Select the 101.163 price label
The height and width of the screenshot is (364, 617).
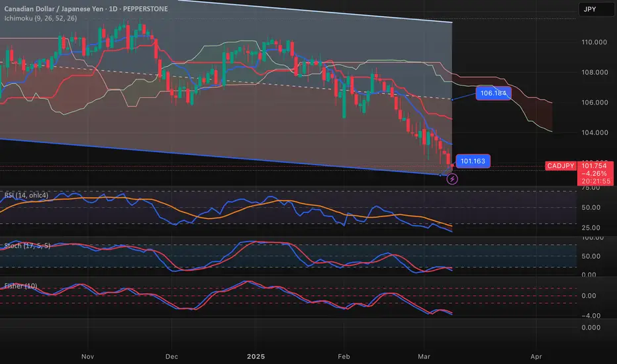pyautogui.click(x=473, y=161)
